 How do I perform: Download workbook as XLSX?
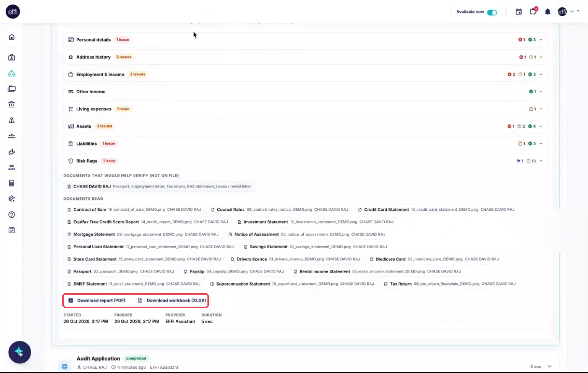pos(172,300)
